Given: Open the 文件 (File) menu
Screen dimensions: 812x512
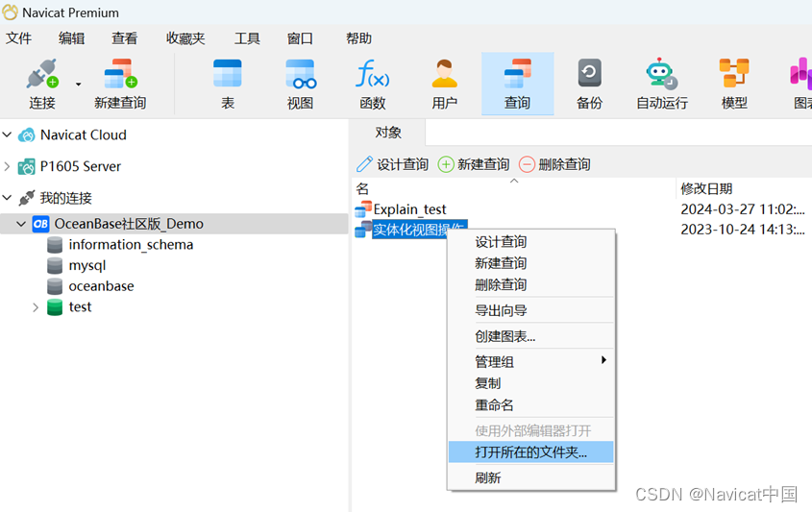Looking at the screenshot, I should [x=18, y=38].
